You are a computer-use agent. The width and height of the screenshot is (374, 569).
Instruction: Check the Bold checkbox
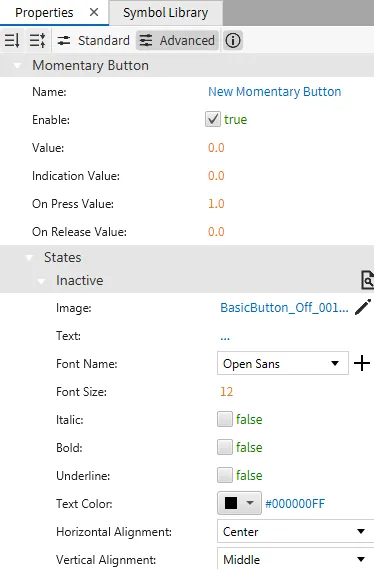click(225, 447)
